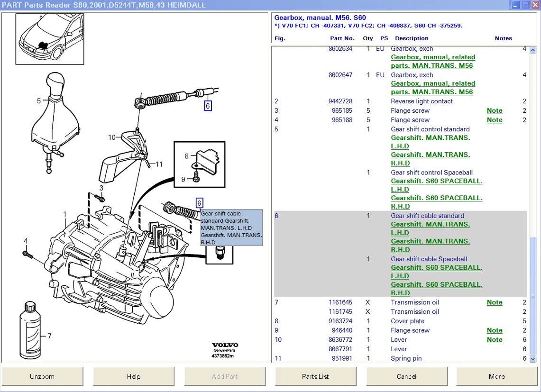
Task: Select callout 5 beside the gear shift knob
Action: point(39,101)
